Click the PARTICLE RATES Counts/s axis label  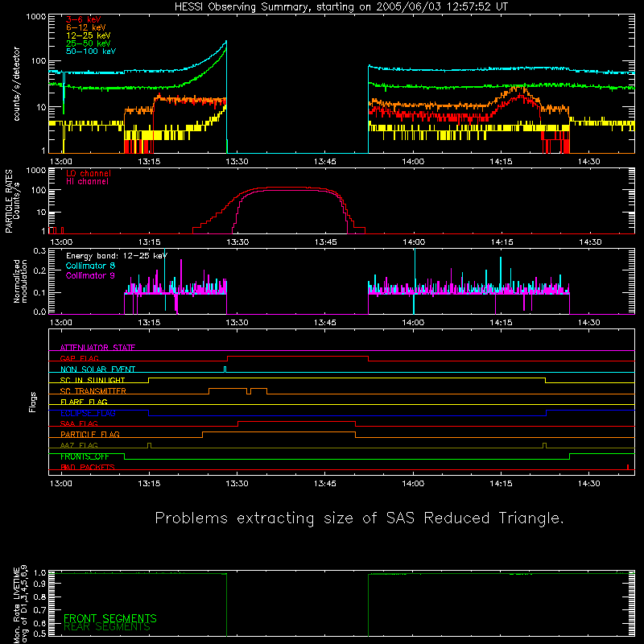[x=12, y=201]
